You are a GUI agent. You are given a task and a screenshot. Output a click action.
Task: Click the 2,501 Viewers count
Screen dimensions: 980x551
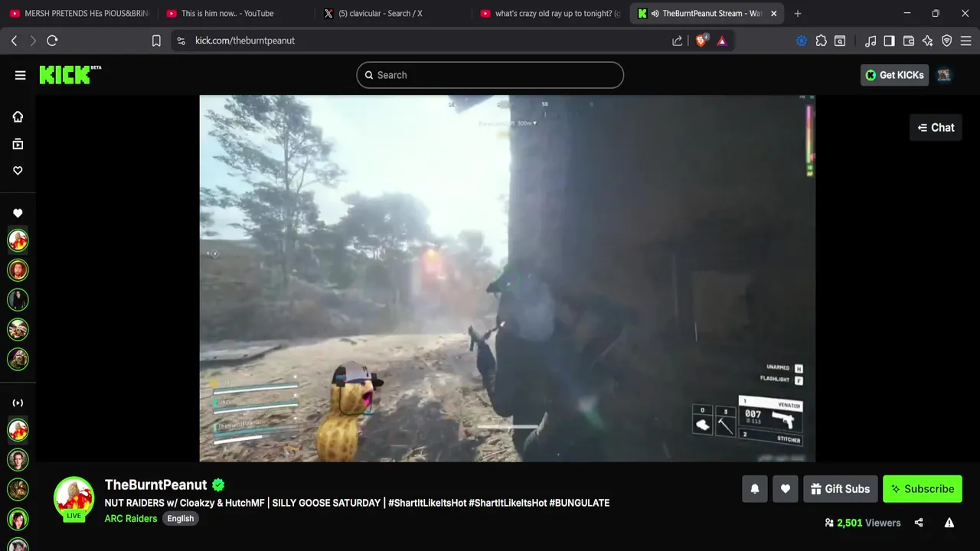(x=862, y=523)
